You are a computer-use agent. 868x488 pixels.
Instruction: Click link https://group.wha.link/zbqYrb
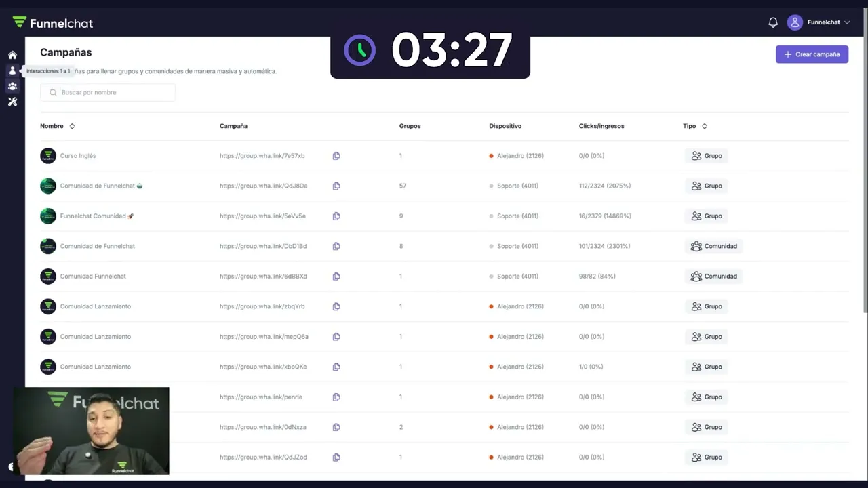(x=262, y=306)
